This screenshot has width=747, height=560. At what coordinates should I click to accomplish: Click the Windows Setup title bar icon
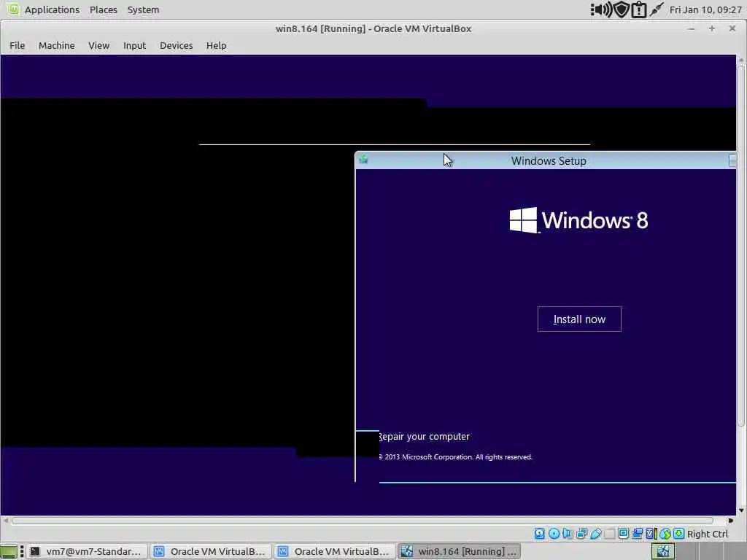pyautogui.click(x=363, y=160)
